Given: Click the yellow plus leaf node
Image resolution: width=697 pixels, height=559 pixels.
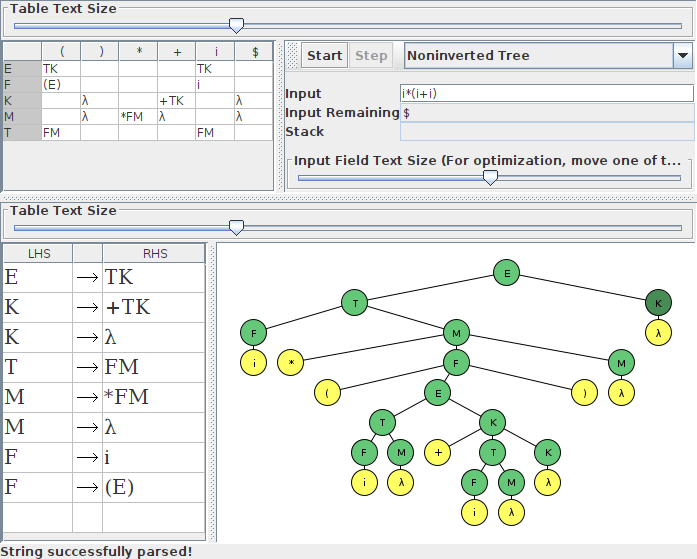Looking at the screenshot, I should point(438,452).
